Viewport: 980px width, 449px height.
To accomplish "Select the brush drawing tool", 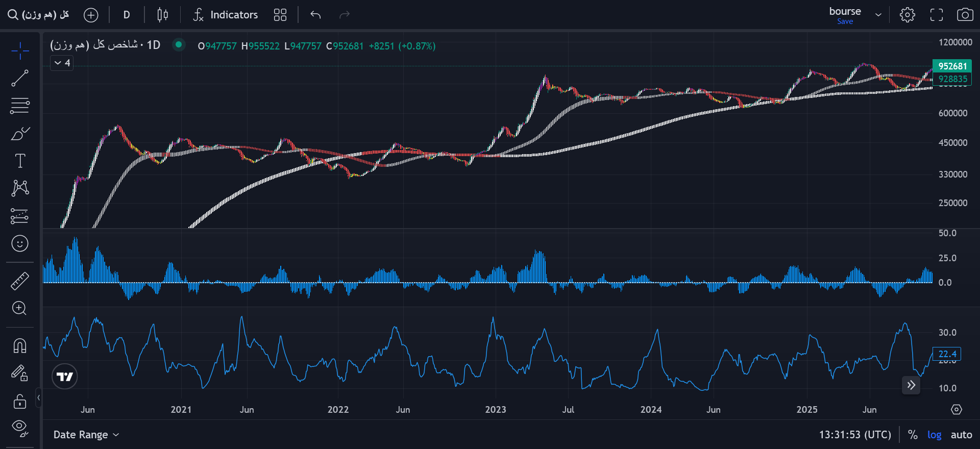I will click(x=20, y=134).
